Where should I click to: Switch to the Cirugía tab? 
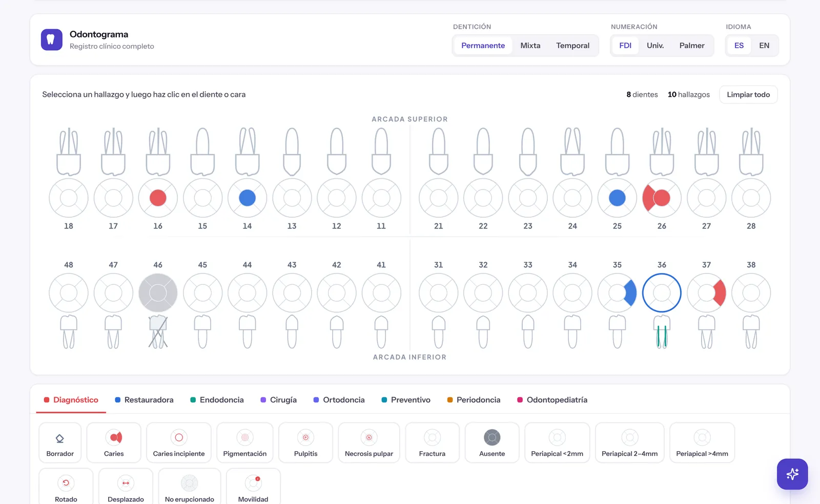[279, 400]
